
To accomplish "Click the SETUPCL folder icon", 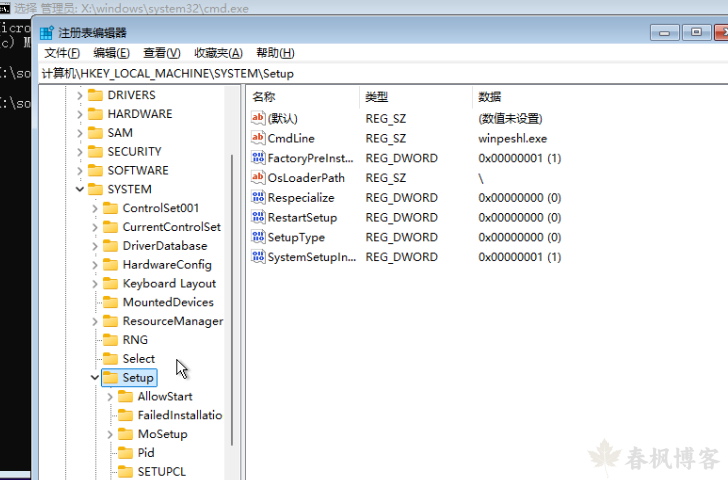I will point(125,472).
